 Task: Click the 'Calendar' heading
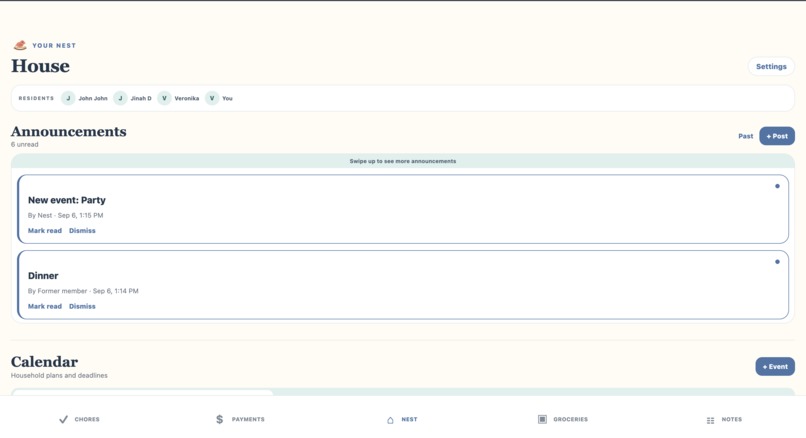[x=45, y=362]
